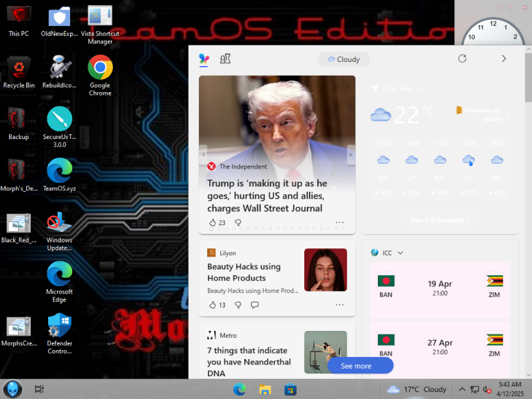Select the 18:00 hourly forecast
The height and width of the screenshot is (399, 532).
coord(469,169)
